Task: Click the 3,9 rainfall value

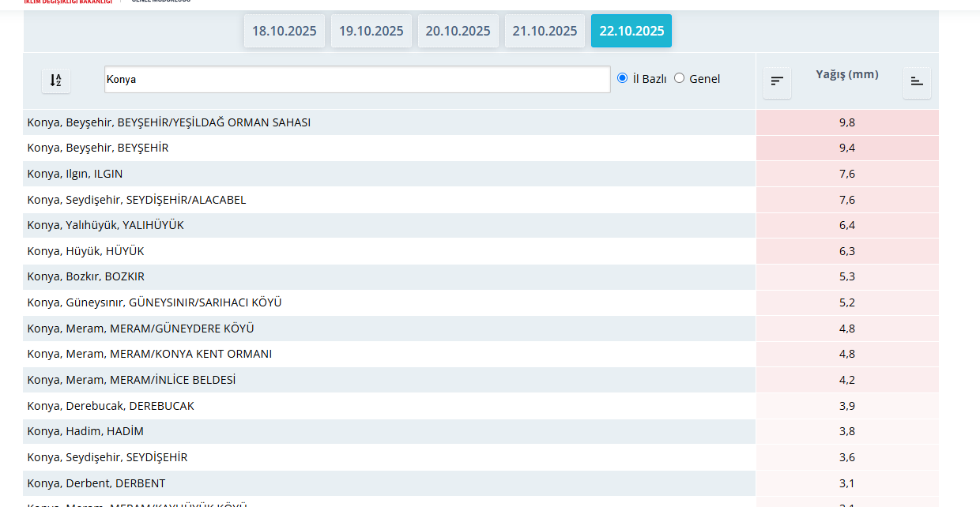Action: (x=847, y=406)
